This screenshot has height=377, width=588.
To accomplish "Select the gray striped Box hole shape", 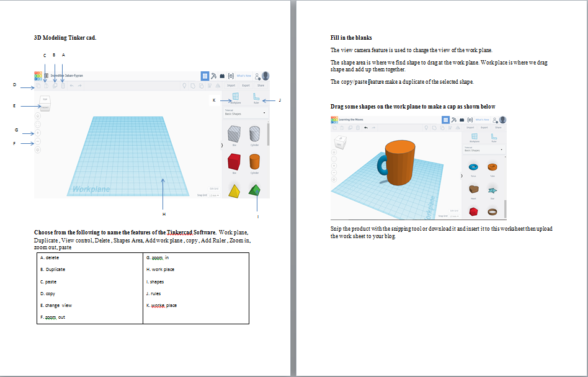I will [x=234, y=134].
